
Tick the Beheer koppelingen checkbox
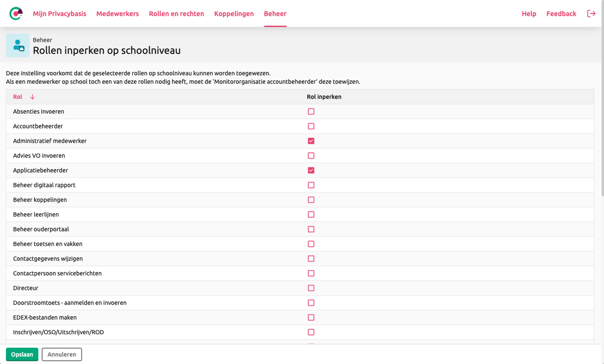(x=311, y=200)
